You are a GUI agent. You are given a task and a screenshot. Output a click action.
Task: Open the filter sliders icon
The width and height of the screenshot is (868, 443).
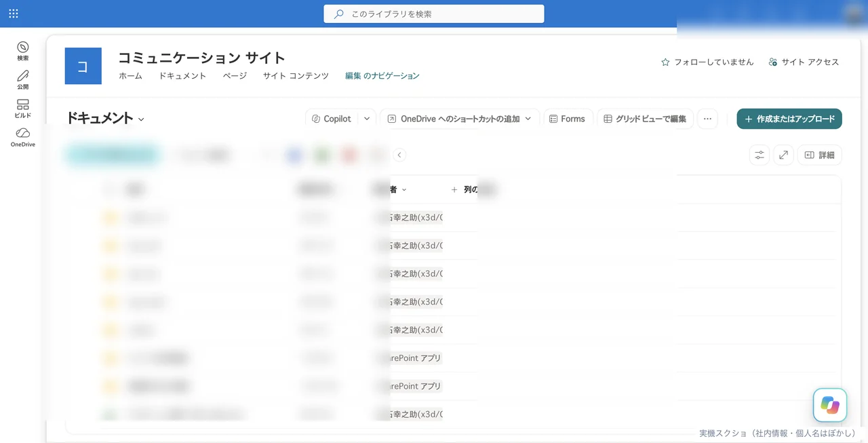(759, 155)
